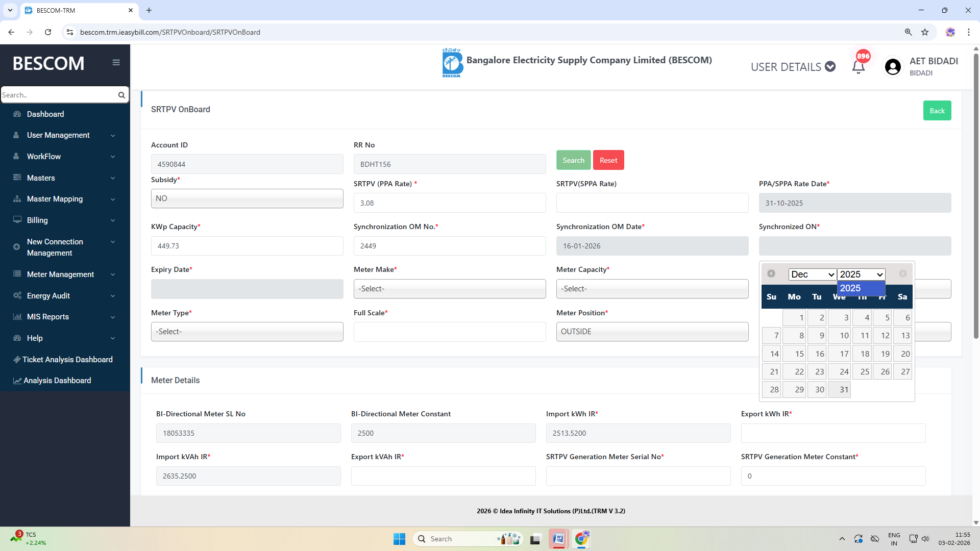Open the Dec month dropdown in calendar

812,274
